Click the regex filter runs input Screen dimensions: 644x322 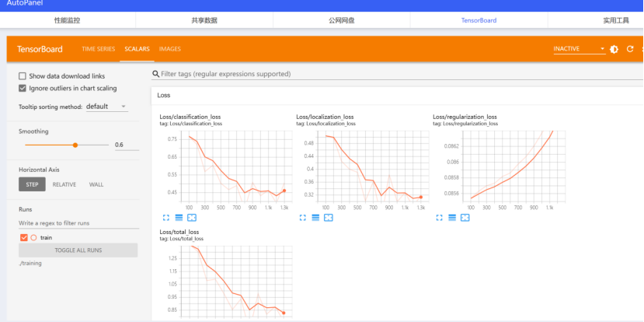(x=79, y=223)
